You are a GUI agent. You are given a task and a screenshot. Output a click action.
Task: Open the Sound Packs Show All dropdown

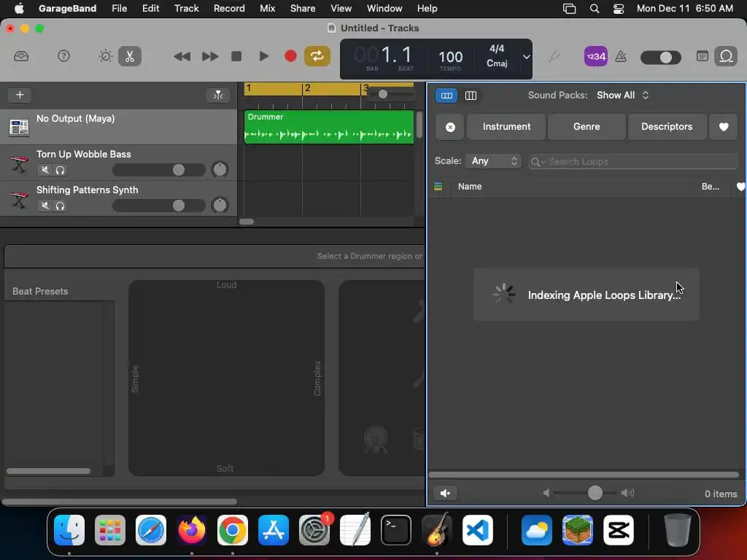623,96
